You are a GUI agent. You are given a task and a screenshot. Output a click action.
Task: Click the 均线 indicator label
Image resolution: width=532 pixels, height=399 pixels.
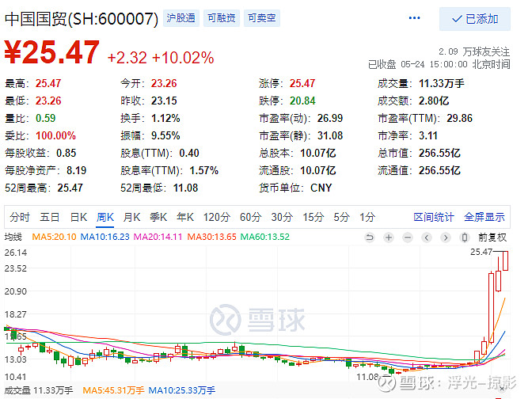pos(13,237)
